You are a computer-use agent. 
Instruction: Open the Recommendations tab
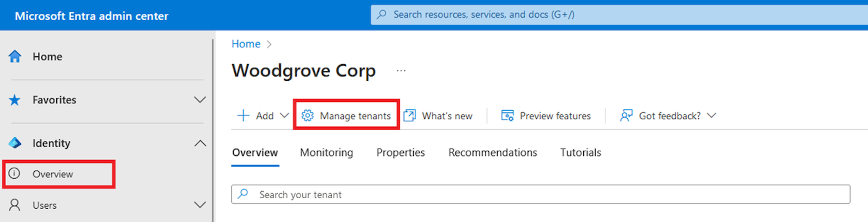(x=493, y=152)
